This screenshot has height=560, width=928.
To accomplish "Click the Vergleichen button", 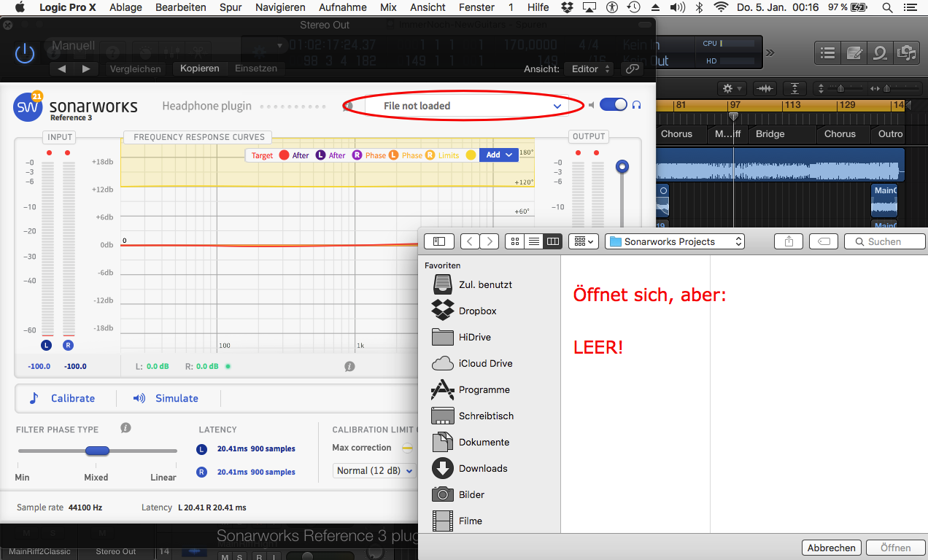I will (135, 69).
